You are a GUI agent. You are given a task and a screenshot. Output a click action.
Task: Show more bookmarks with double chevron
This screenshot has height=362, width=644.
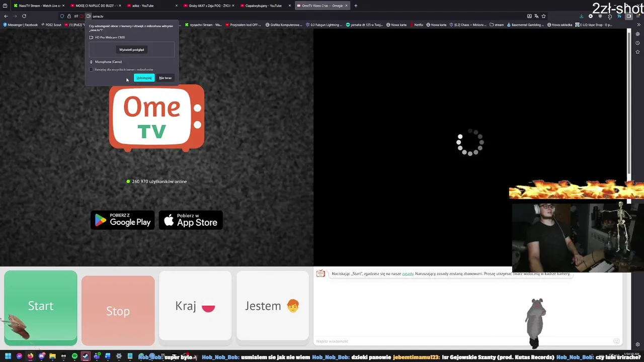(638, 25)
